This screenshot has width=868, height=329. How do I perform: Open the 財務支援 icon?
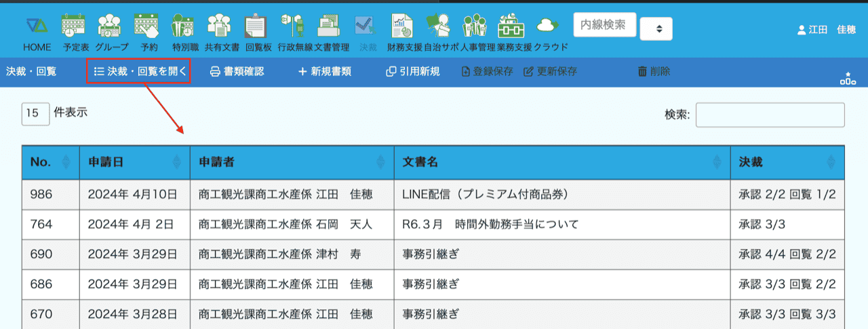click(x=402, y=27)
